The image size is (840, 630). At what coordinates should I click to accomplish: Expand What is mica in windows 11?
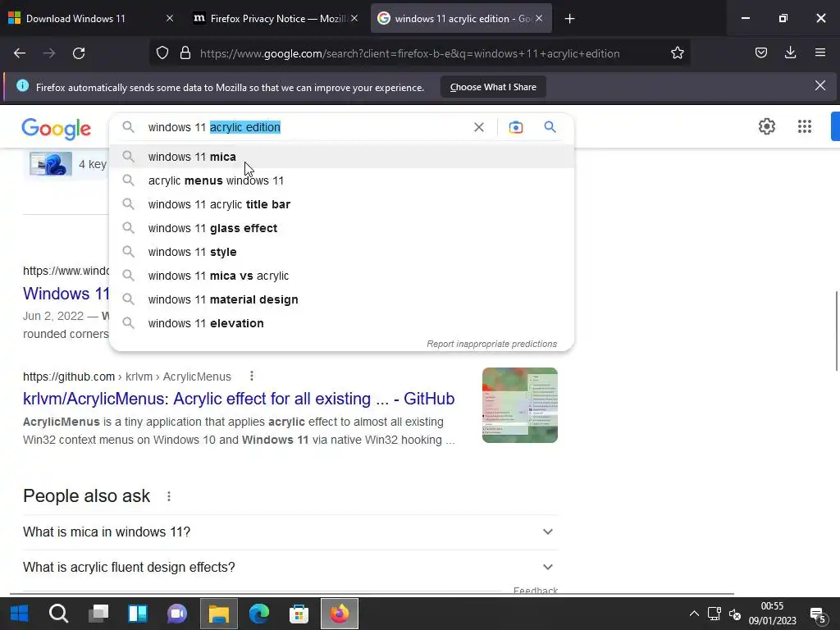pos(290,532)
